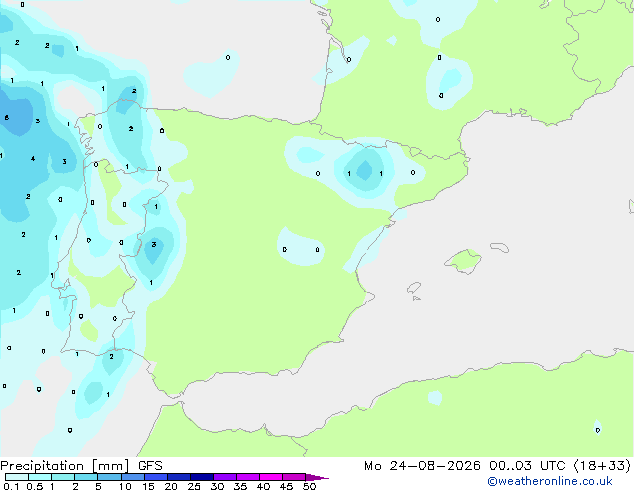Click the '0.5' legend scale label
The width and height of the screenshot is (634, 490).
[x=35, y=486]
